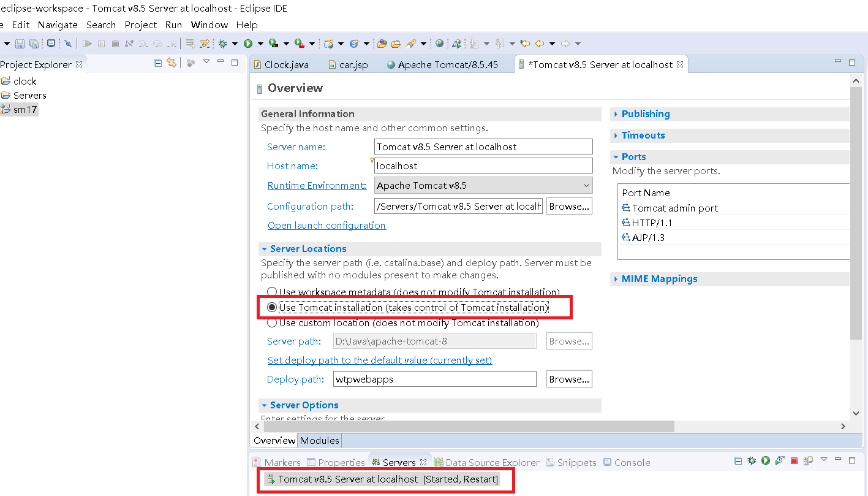Switch to the car.jsp editor tab
Screen dimensions: 868x496
[348, 64]
